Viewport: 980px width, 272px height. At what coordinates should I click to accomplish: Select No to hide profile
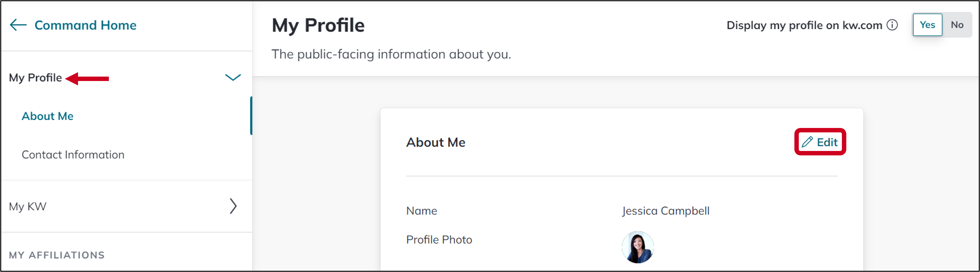point(957,25)
